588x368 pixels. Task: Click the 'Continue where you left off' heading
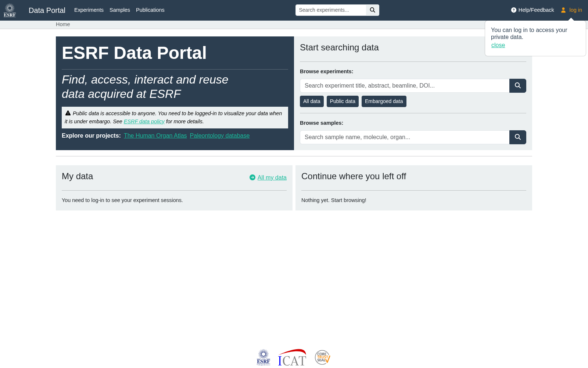click(354, 176)
